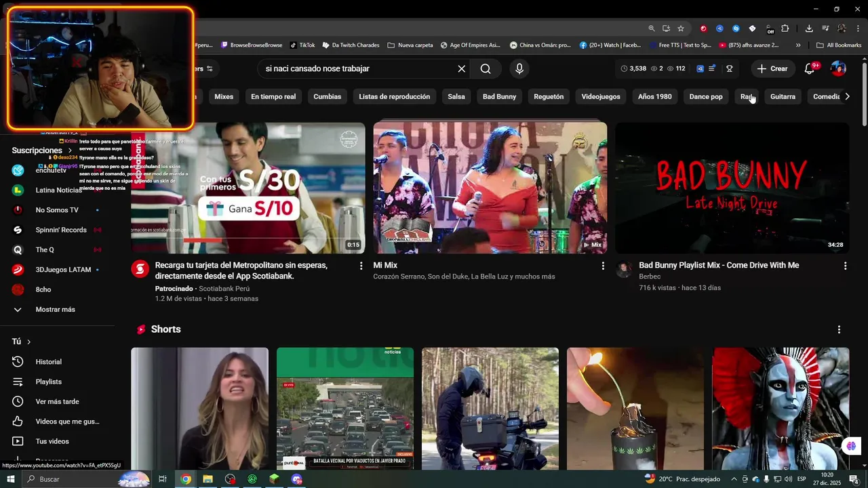Viewport: 868px width, 488px height.
Task: Bookmark this page with star icon
Action: point(681,28)
